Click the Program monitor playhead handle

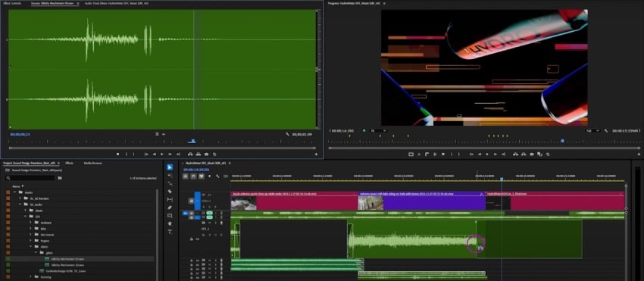563,141
